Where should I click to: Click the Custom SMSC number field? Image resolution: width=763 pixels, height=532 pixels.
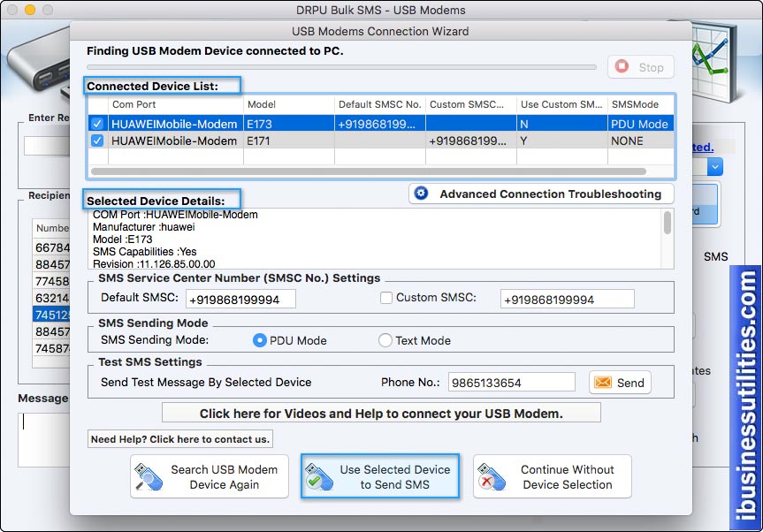click(x=568, y=299)
